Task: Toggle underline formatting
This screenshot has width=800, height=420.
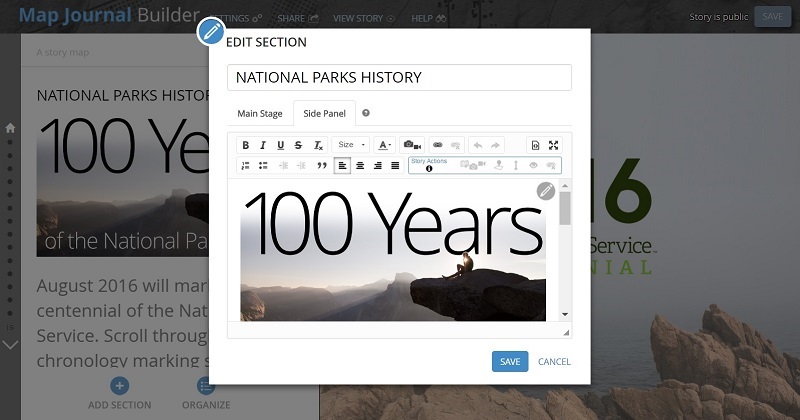Action: coord(281,145)
